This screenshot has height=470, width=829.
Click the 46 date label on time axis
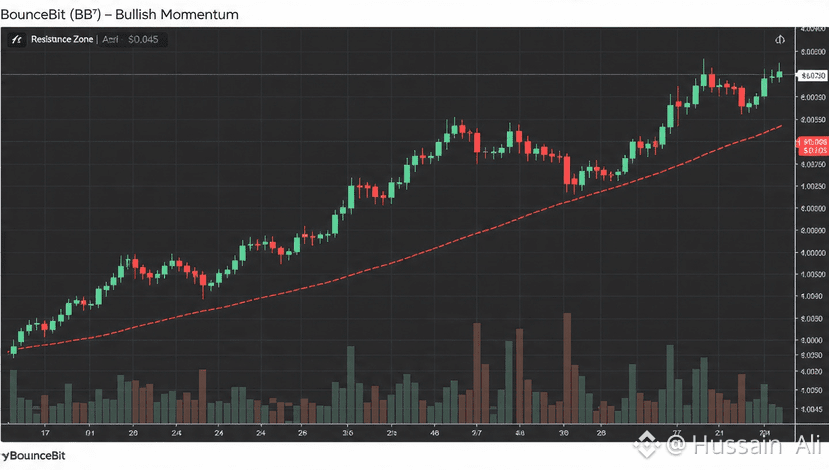coord(435,433)
